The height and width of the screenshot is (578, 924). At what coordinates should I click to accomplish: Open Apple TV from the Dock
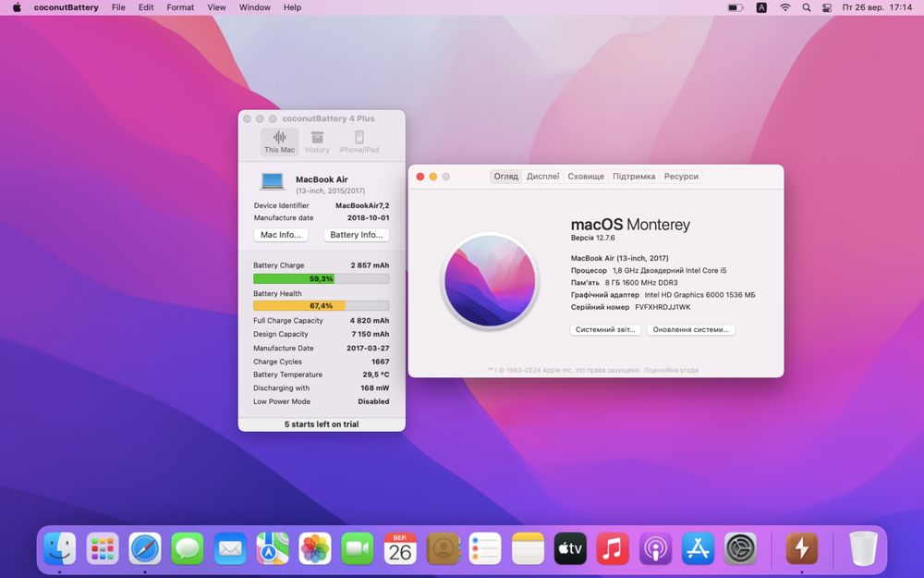(570, 548)
